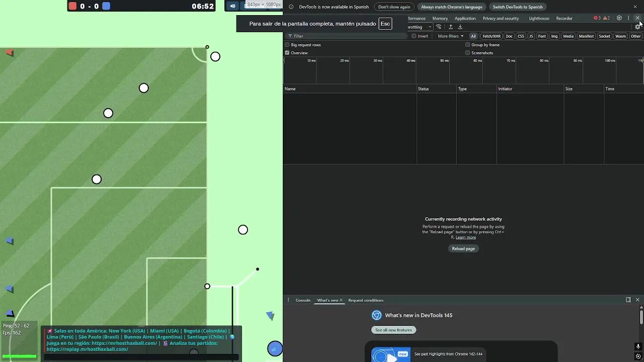Image resolution: width=644 pixels, height=362 pixels.
Task: Click the export HAR download icon
Action: [x=460, y=27]
